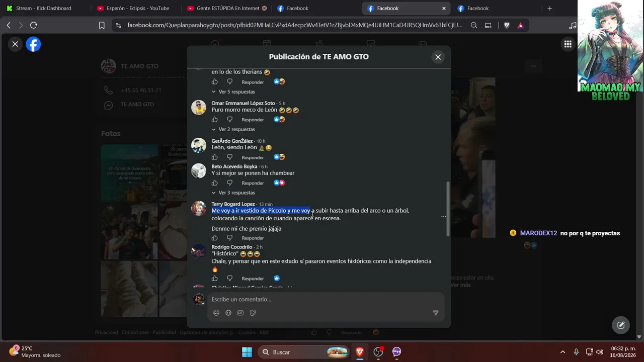View reactions on Rodrigo Cocodrilo's comment
Viewport: 644px width, 362px height.
(277, 279)
